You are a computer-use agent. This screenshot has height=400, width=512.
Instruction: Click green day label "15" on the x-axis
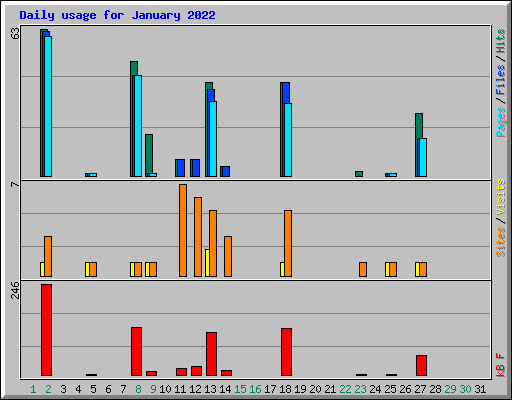point(240,389)
